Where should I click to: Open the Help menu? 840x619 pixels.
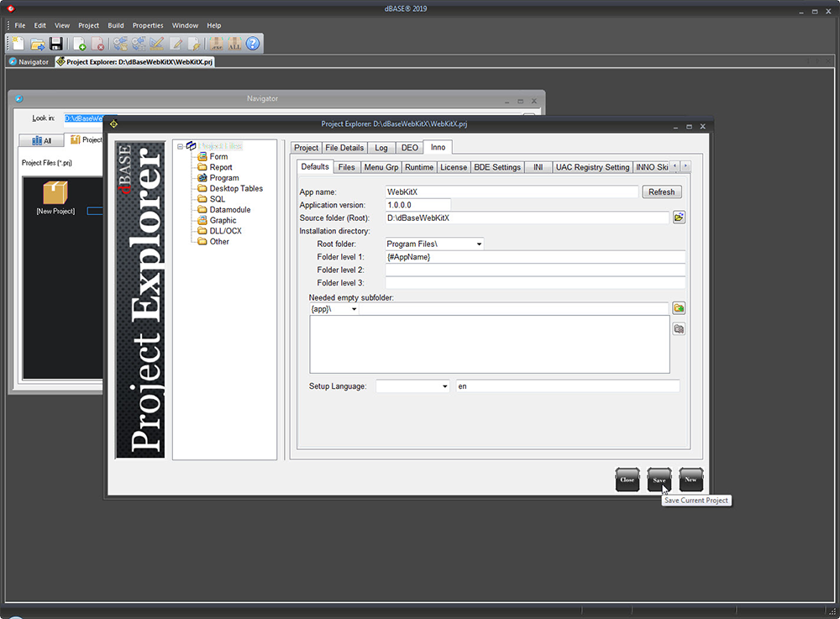tap(213, 25)
